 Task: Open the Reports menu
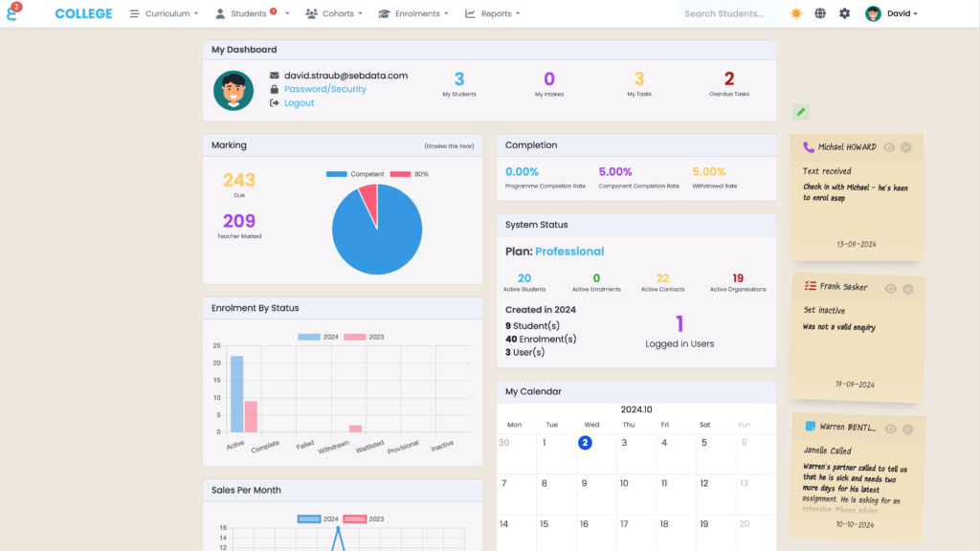(x=493, y=13)
